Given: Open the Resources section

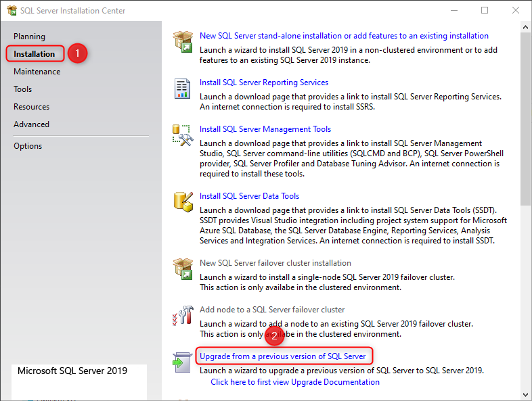Looking at the screenshot, I should pos(32,107).
